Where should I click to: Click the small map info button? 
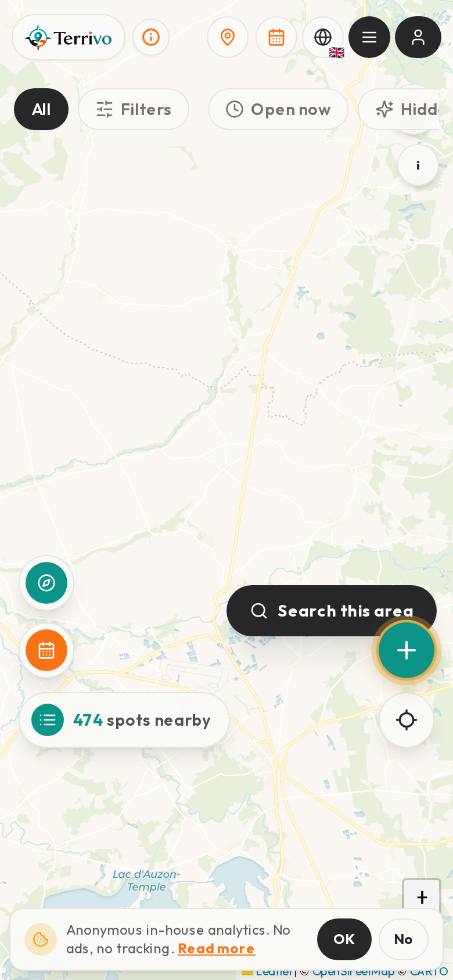click(x=418, y=165)
